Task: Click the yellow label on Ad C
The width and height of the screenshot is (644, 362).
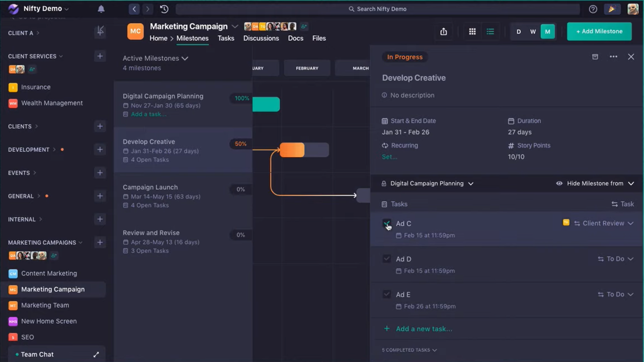Action: (x=566, y=222)
